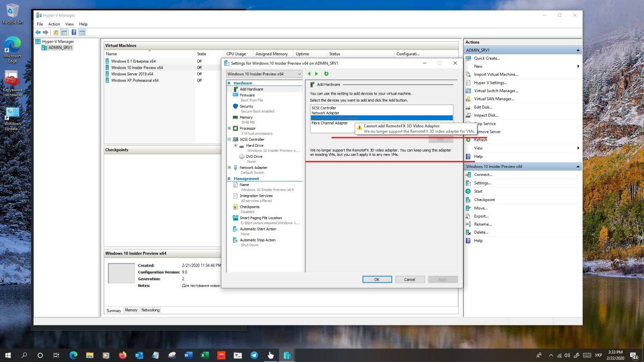Click Refresh in the Actions pane

point(480,140)
